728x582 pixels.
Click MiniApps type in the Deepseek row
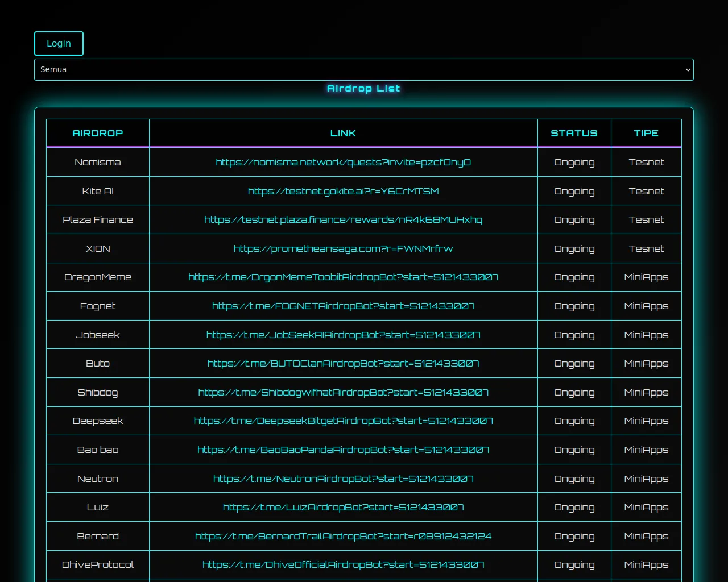pyautogui.click(x=646, y=421)
